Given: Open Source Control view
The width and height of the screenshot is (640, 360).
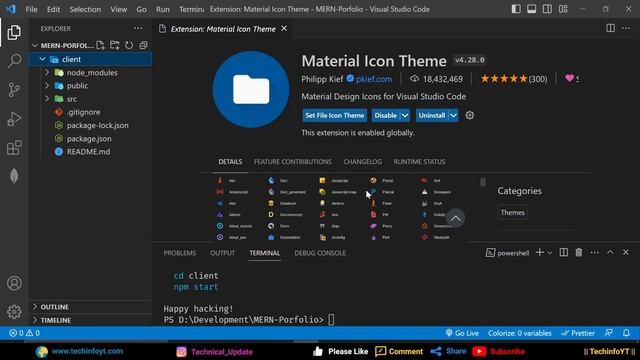Looking at the screenshot, I should [14, 89].
